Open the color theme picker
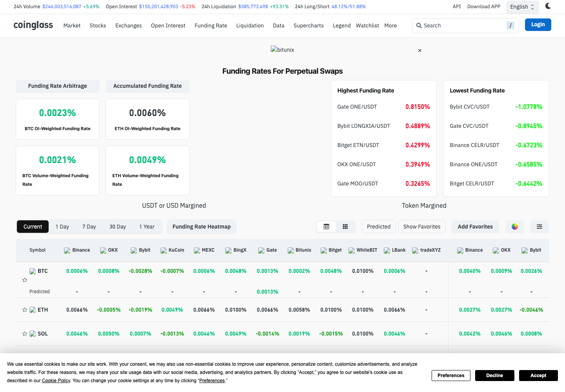Viewport: 565px width, 392px height. (x=515, y=227)
